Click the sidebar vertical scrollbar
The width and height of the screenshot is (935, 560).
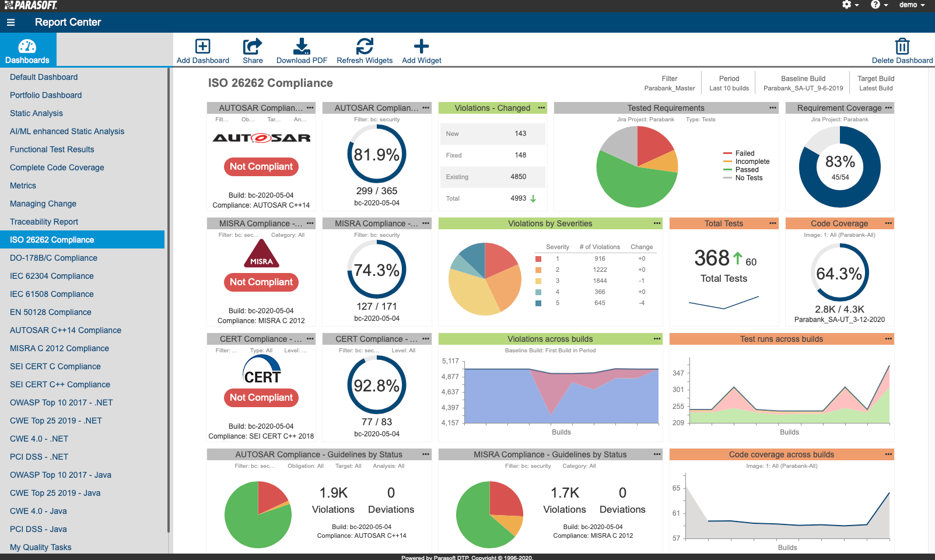click(x=169, y=300)
